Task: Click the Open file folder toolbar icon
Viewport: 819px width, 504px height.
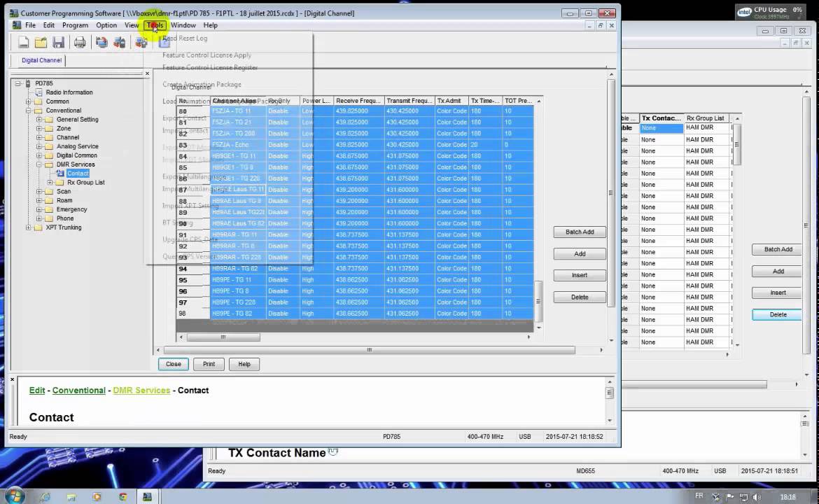Action: (x=41, y=42)
